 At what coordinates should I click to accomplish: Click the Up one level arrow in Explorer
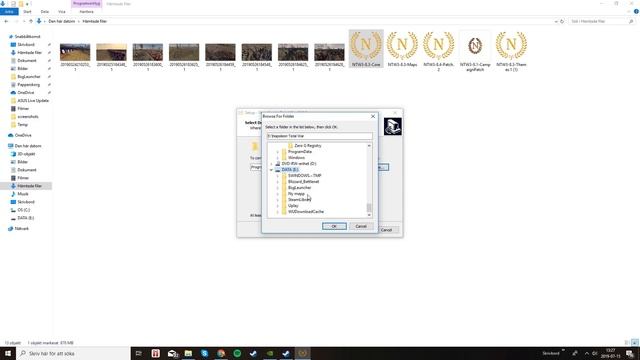click(x=31, y=21)
